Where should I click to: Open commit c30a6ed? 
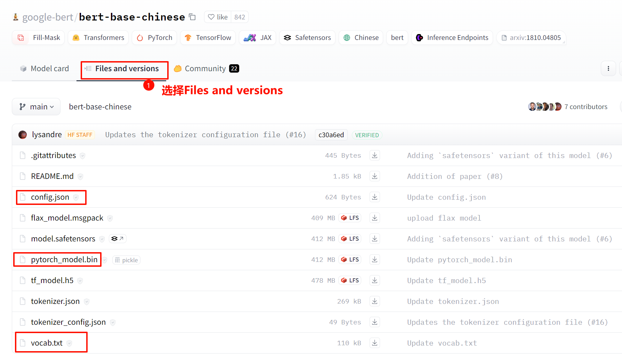tap(331, 135)
